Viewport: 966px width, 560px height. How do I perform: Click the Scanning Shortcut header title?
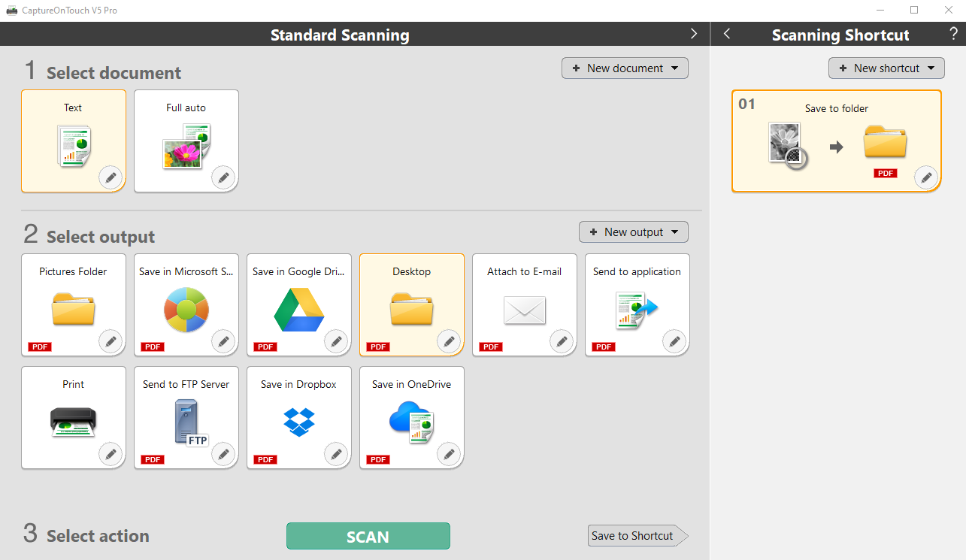(x=840, y=35)
